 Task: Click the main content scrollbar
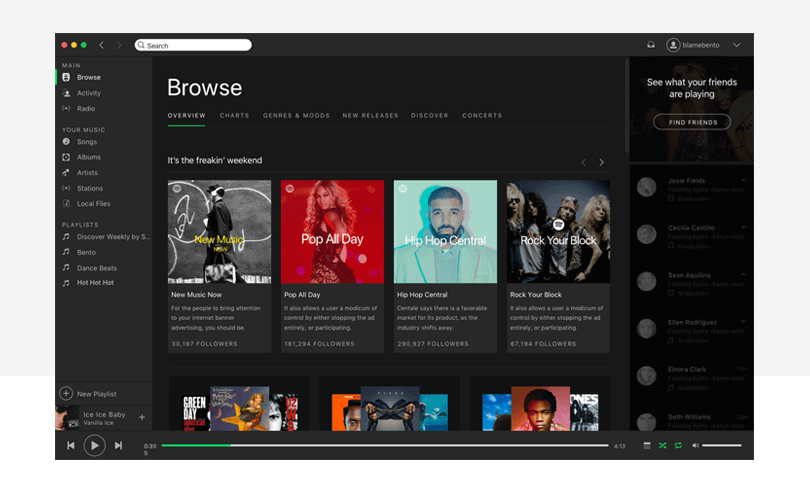point(627,105)
